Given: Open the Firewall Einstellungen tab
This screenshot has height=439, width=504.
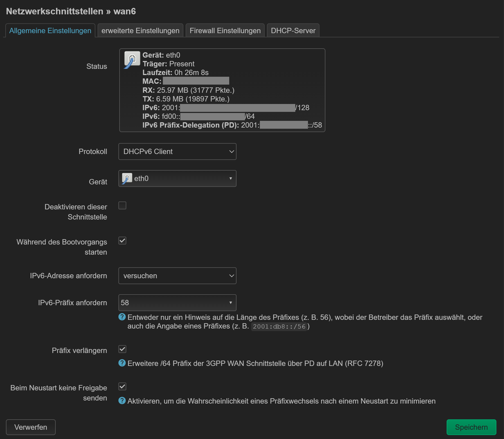Looking at the screenshot, I should (225, 31).
